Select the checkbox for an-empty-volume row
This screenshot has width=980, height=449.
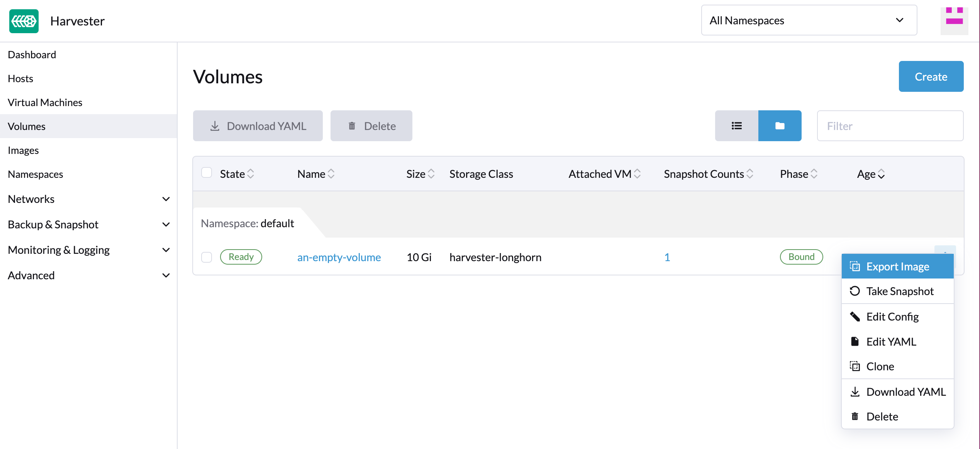[207, 257]
